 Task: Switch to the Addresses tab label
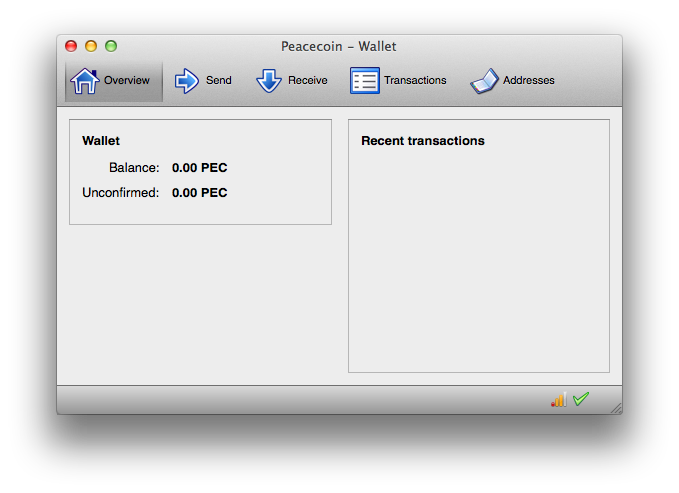pos(528,81)
